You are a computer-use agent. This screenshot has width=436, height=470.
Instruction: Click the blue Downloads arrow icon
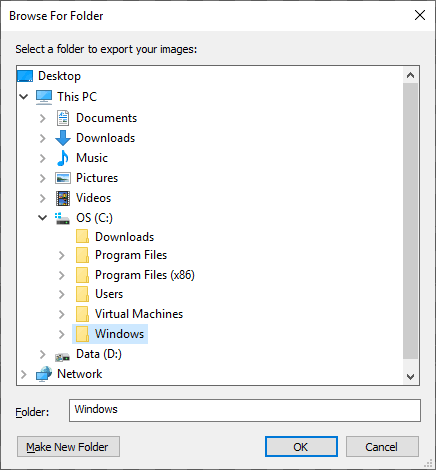click(63, 138)
